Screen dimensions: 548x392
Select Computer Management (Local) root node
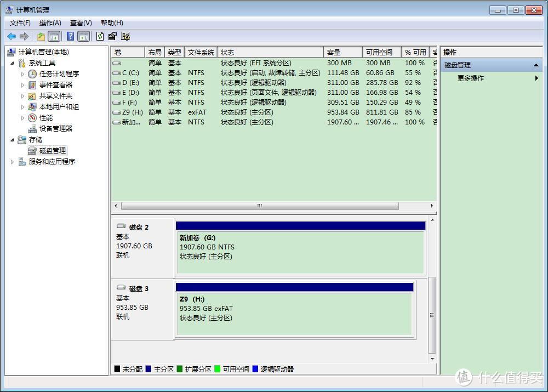click(x=44, y=52)
